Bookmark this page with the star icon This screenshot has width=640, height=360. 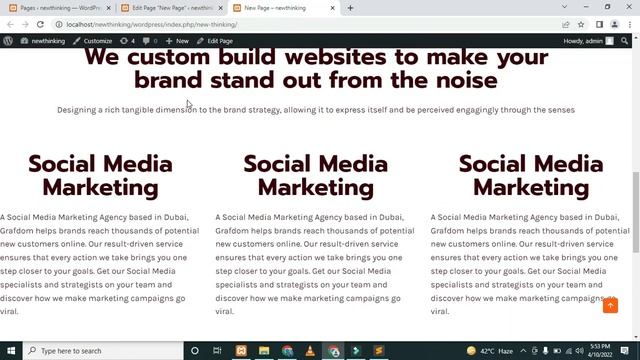point(581,24)
